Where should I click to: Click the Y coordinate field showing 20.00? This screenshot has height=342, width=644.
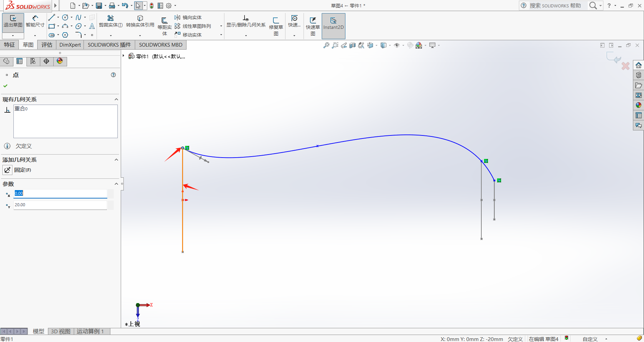[x=60, y=205]
